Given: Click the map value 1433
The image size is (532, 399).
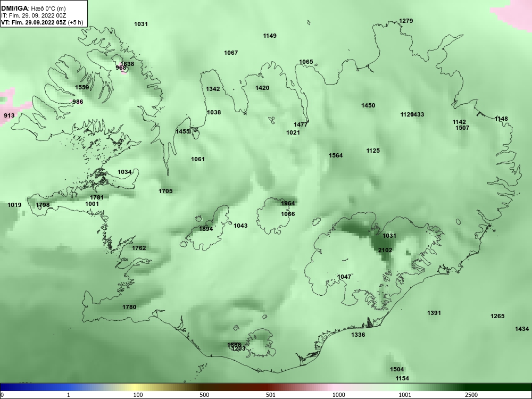Looking at the screenshot, I should [x=418, y=114].
